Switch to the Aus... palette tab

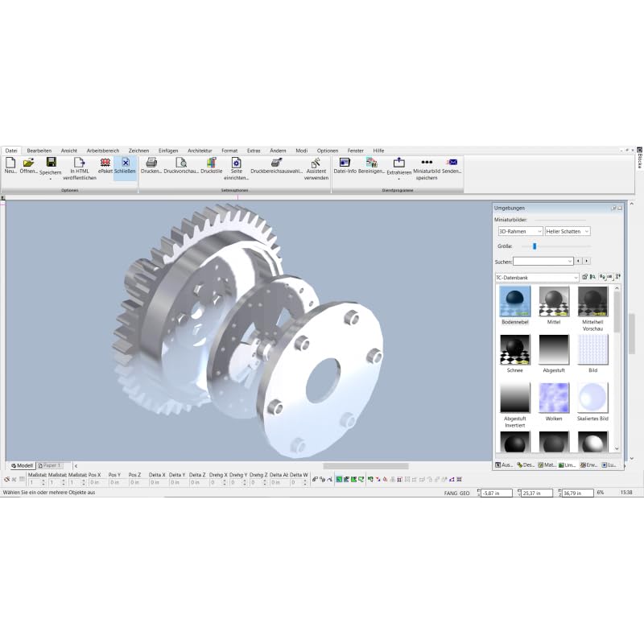tap(504, 465)
